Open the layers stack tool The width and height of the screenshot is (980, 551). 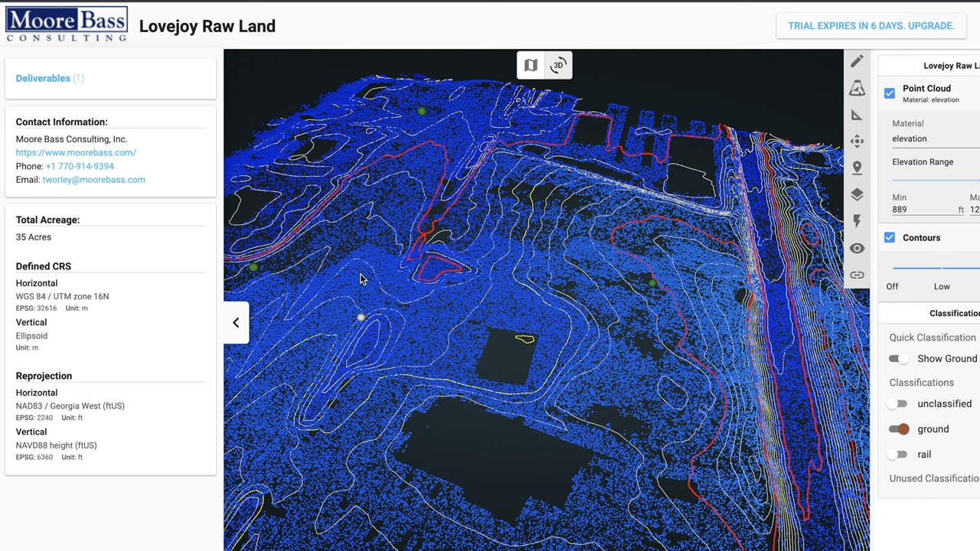click(x=857, y=194)
